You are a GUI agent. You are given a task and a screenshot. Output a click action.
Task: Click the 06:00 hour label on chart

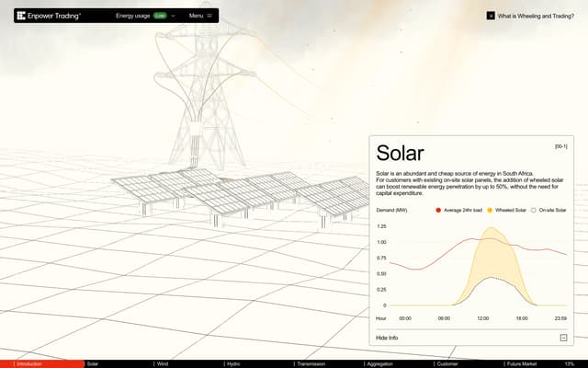[x=444, y=318]
